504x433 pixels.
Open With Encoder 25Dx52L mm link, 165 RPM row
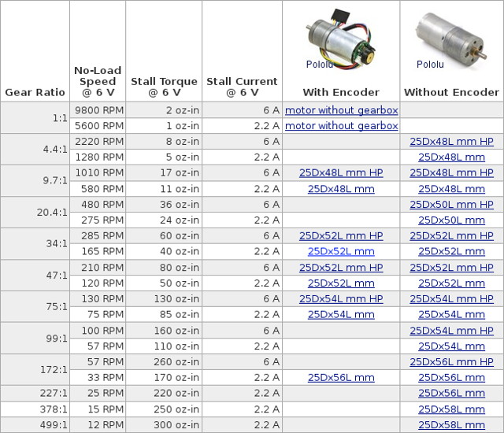341,251
